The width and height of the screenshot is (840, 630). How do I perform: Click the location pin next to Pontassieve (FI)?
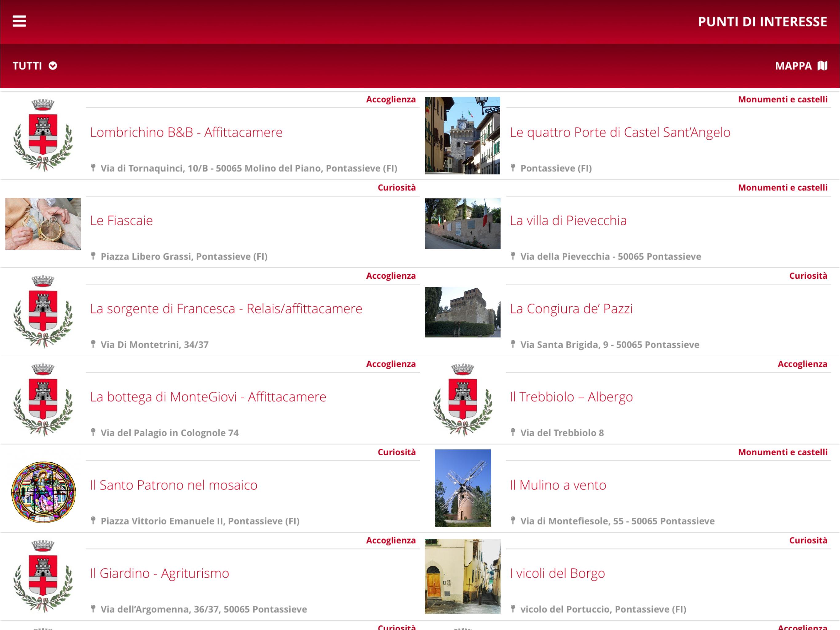pyautogui.click(x=513, y=168)
